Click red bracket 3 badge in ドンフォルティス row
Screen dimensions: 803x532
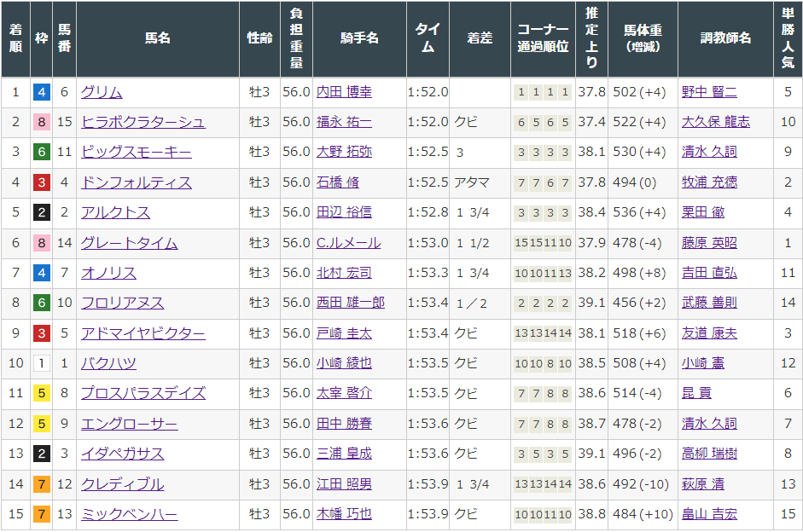point(42,182)
